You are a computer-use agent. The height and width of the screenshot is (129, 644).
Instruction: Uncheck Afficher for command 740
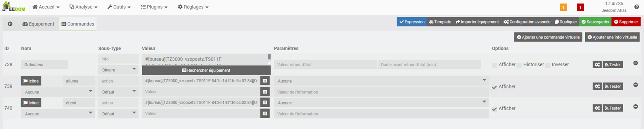(x=494, y=109)
